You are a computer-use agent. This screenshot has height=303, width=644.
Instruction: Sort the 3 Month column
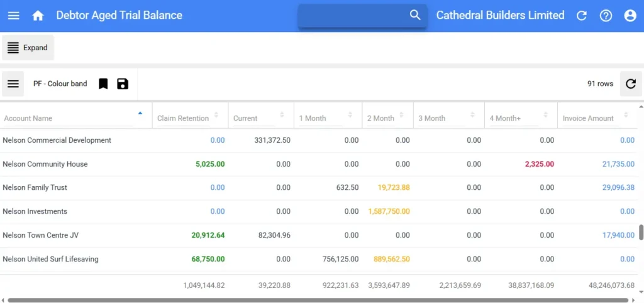click(472, 114)
